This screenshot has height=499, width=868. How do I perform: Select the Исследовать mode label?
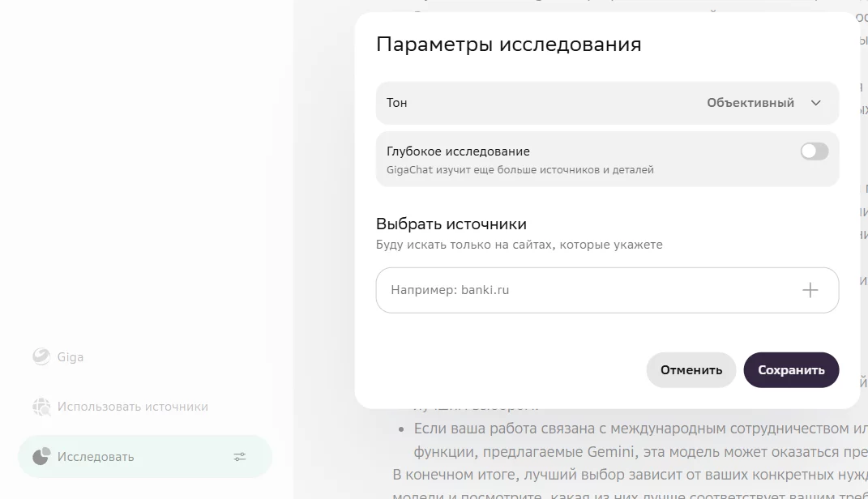click(x=96, y=457)
